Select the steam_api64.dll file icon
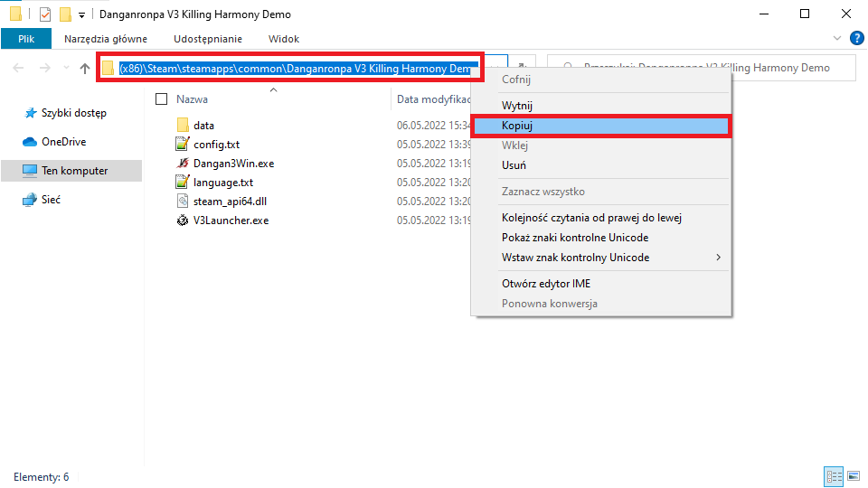This screenshot has height=488, width=868. [182, 201]
